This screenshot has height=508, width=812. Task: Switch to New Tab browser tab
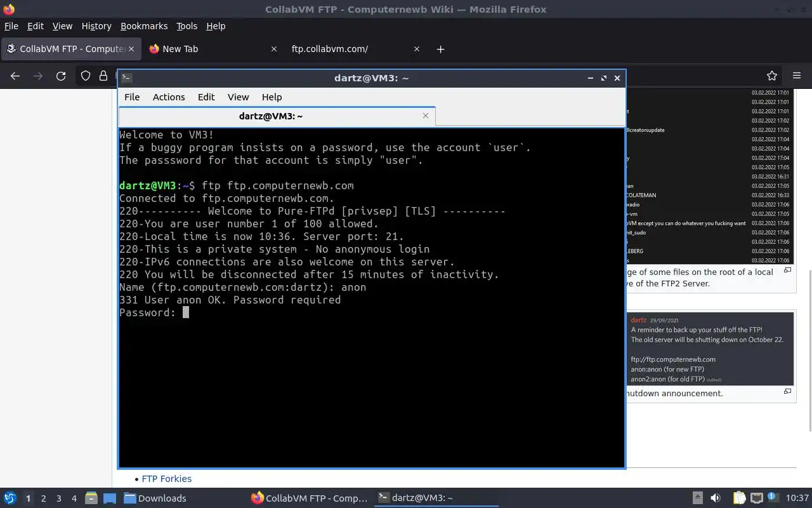(213, 49)
